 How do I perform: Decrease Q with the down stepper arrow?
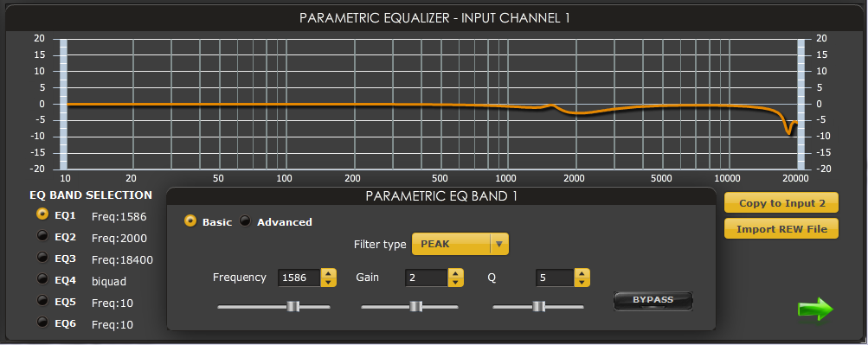pyautogui.click(x=582, y=282)
